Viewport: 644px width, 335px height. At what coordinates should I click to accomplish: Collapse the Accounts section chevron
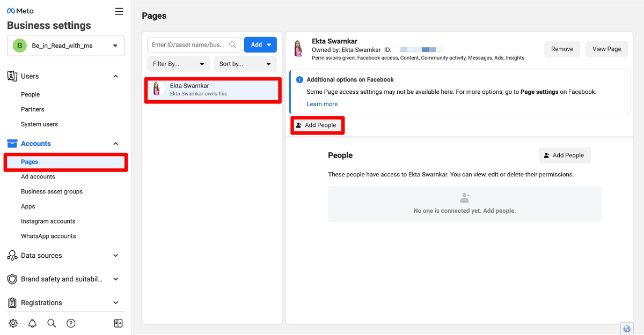[115, 143]
